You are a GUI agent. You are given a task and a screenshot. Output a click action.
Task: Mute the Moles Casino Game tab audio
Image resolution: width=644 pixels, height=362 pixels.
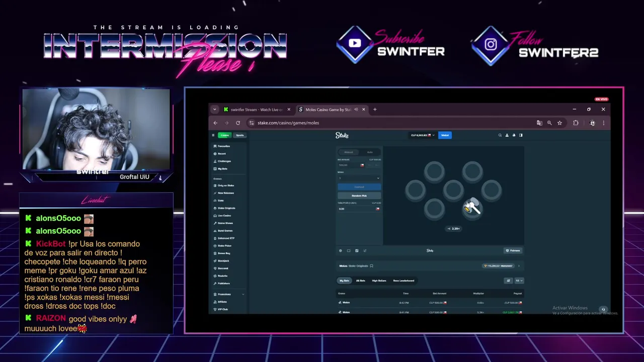coord(356,110)
